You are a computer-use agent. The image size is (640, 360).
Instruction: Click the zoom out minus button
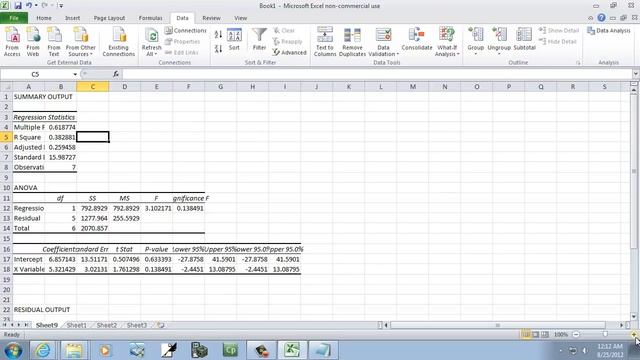click(576, 335)
